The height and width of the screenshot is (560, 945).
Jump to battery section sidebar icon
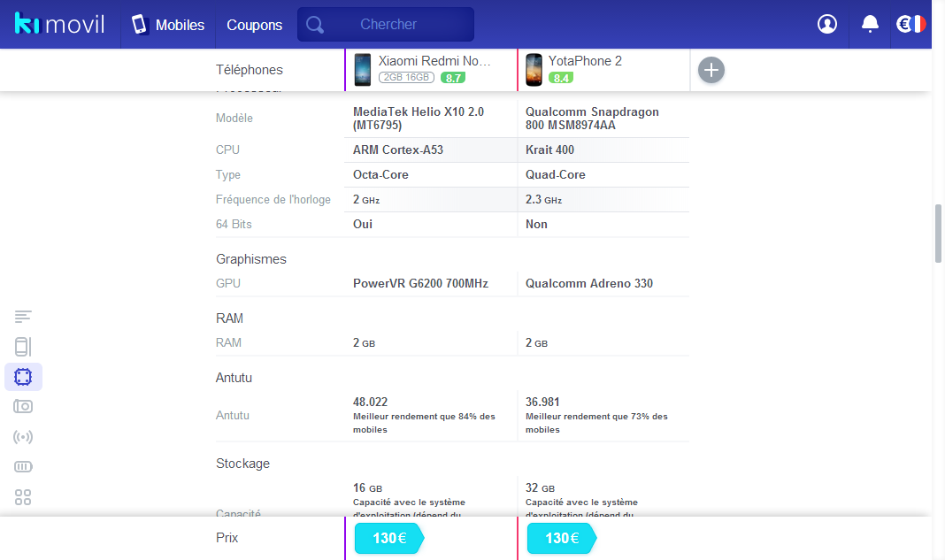pyautogui.click(x=23, y=466)
